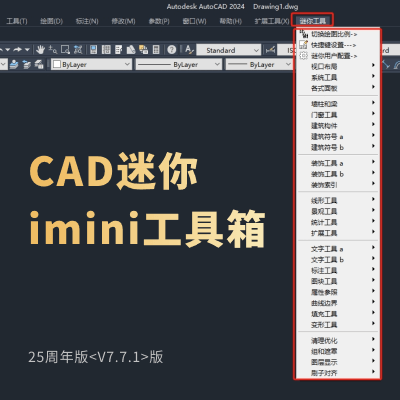
Task: Expand the 建筑构件 submenu
Action: [337, 125]
